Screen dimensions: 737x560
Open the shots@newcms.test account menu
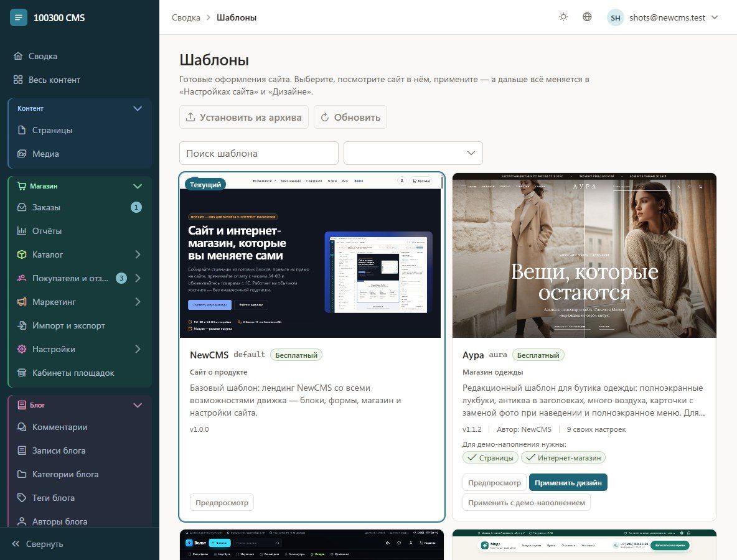click(x=662, y=17)
